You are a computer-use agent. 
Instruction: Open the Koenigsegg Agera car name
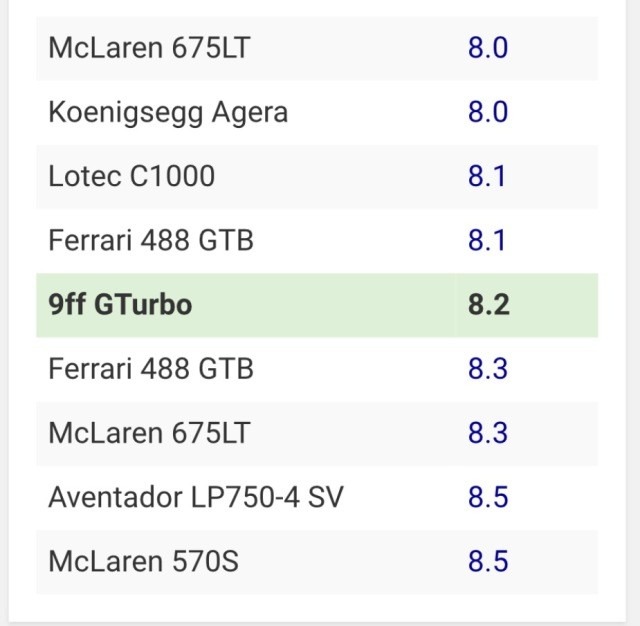[168, 112]
